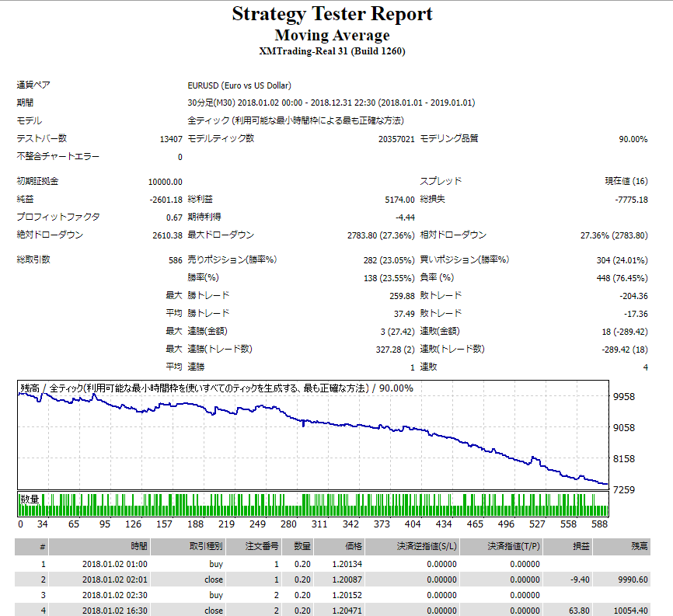This screenshot has width=673, height=616.
Task: Click consecutive losses value 18 (-289.42)
Action: [625, 332]
